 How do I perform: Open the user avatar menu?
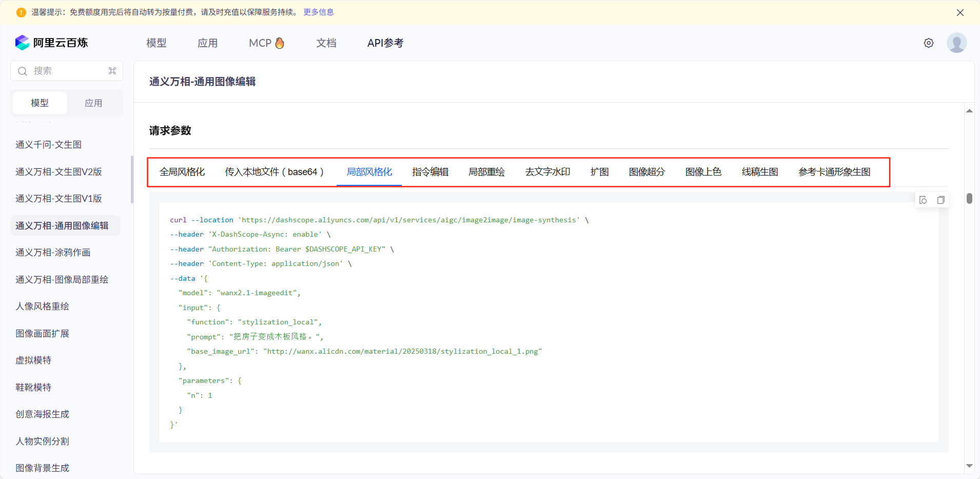pyautogui.click(x=957, y=43)
